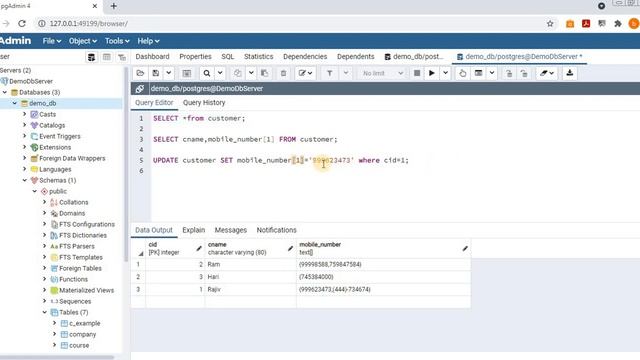The height and width of the screenshot is (360, 640).
Task: Click the Find magnifier icon
Action: pos(207,73)
